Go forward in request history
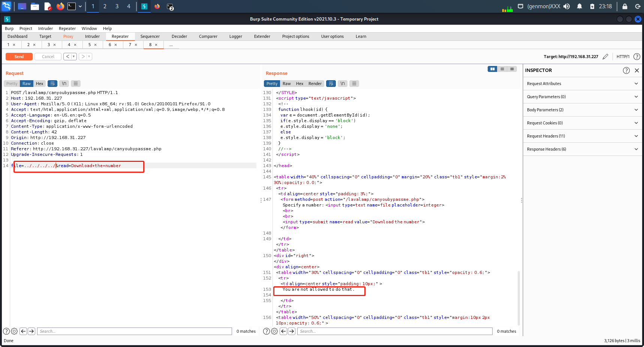 point(83,57)
